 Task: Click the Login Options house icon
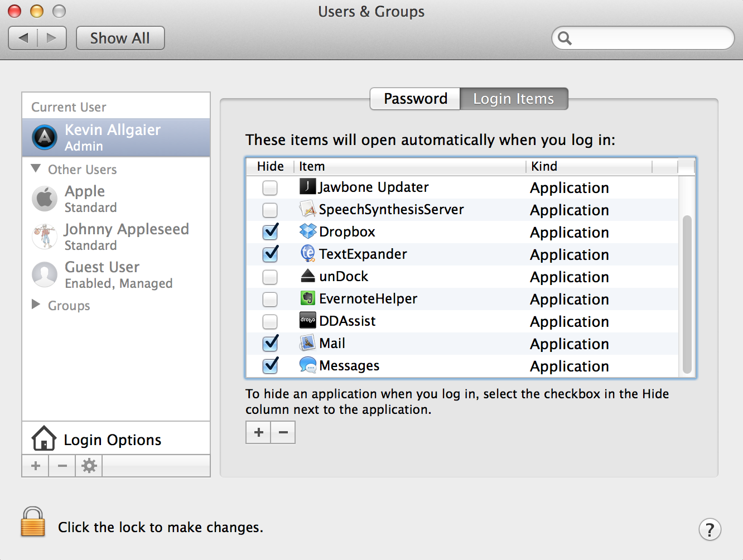click(x=44, y=438)
